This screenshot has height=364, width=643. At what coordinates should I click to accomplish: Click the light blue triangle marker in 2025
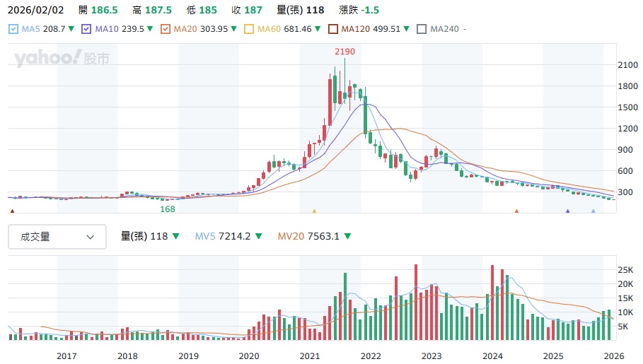(593, 211)
